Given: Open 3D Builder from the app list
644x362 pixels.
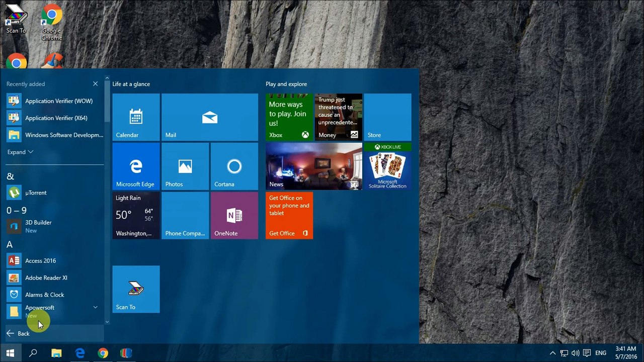Looking at the screenshot, I should [54, 226].
